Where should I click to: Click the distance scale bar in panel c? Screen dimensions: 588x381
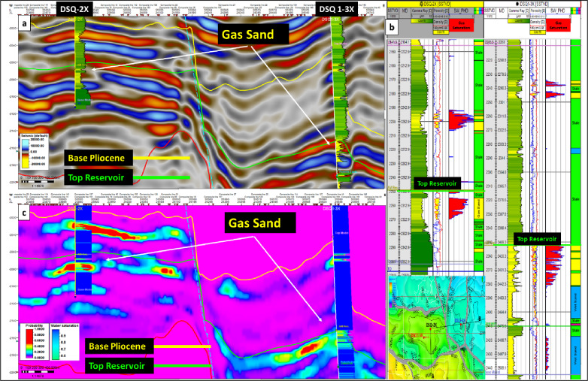[38, 372]
